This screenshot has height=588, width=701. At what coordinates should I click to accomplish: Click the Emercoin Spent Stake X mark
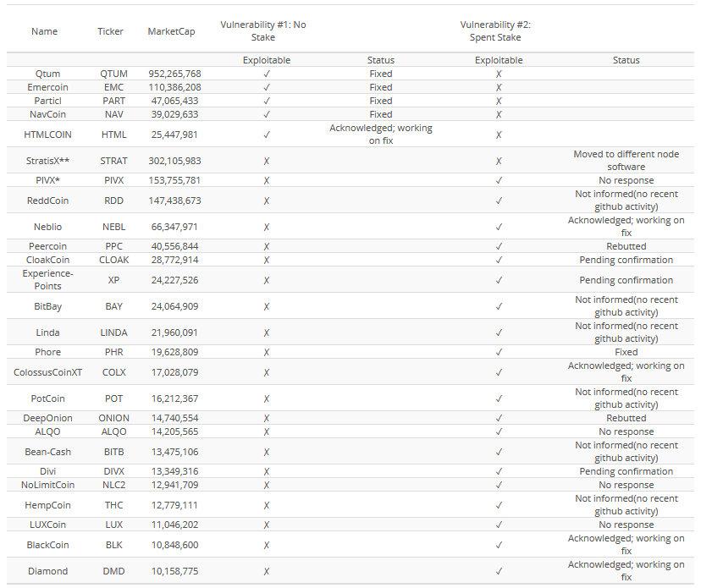pyautogui.click(x=499, y=87)
